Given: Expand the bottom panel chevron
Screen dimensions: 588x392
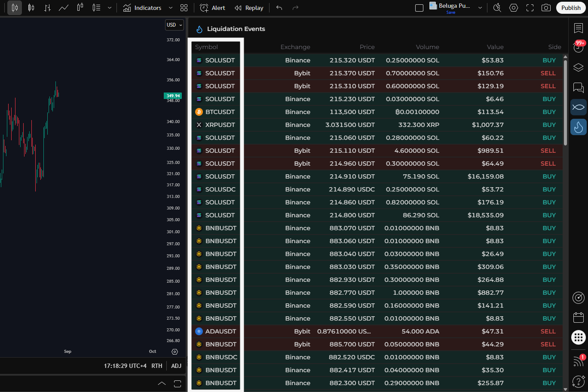Looking at the screenshot, I should coord(162,383).
